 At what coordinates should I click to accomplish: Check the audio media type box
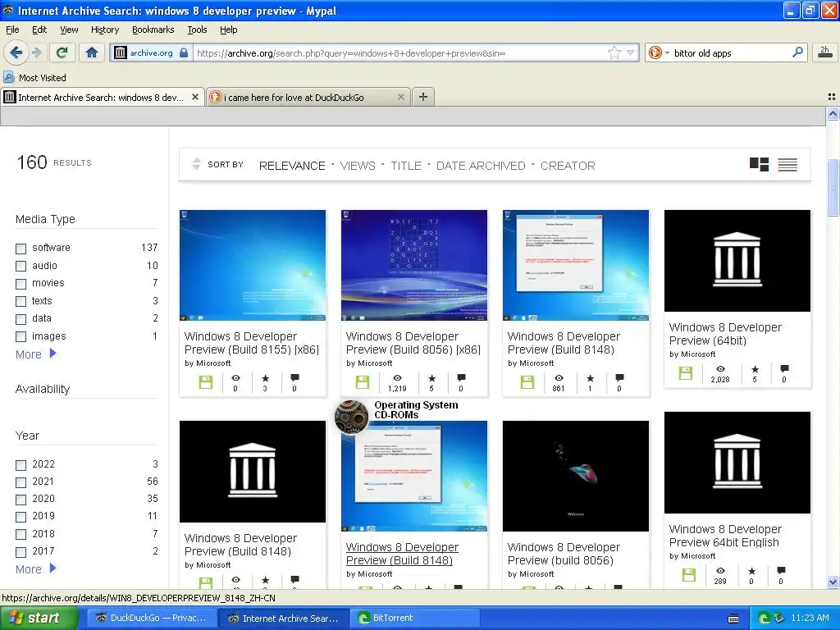pyautogui.click(x=21, y=267)
